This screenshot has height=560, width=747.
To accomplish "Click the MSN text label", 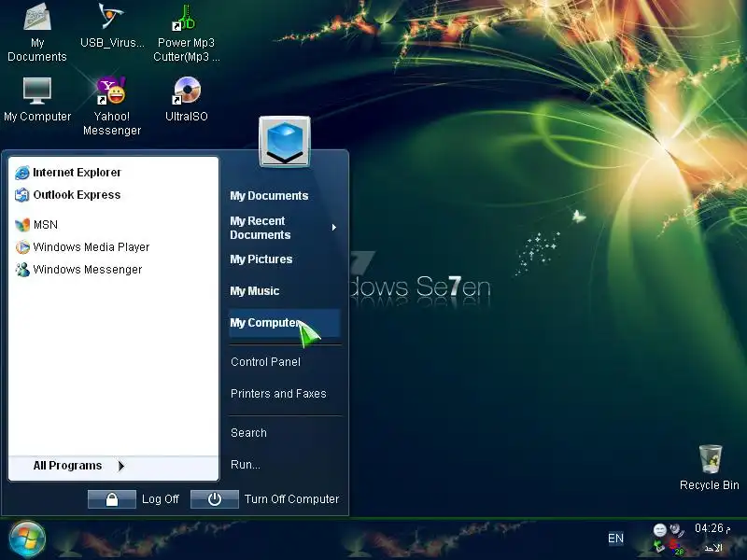I will (45, 225).
